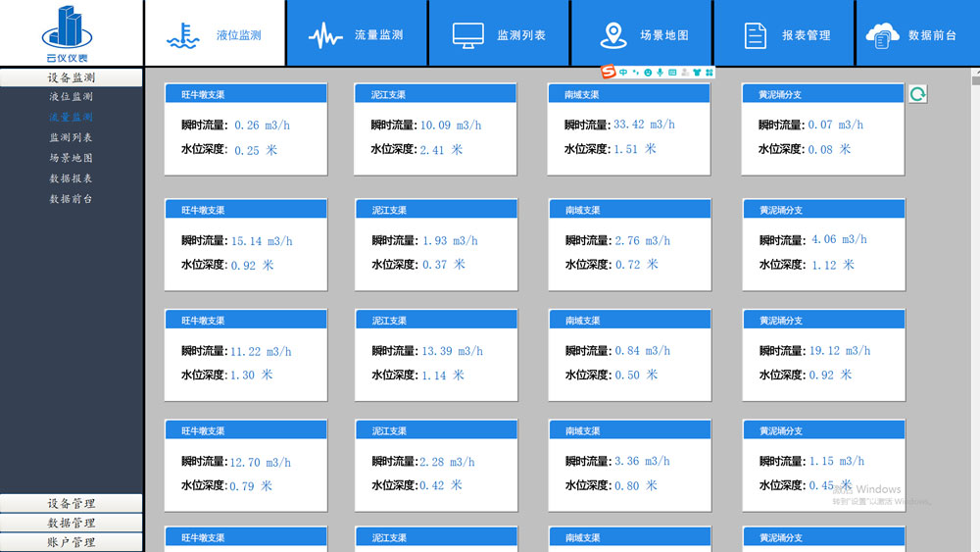
Task: Click water depth value 2.41 米
Action: [441, 150]
